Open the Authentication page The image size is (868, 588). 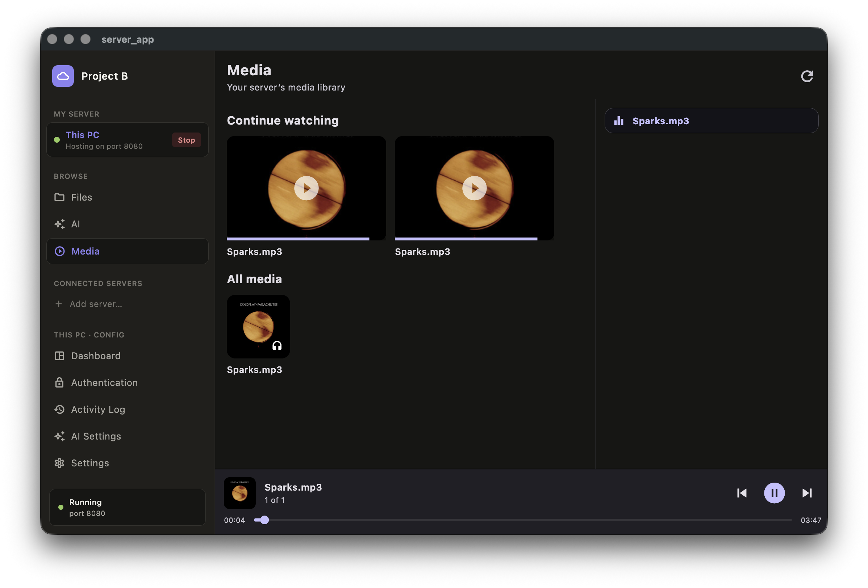pyautogui.click(x=127, y=383)
